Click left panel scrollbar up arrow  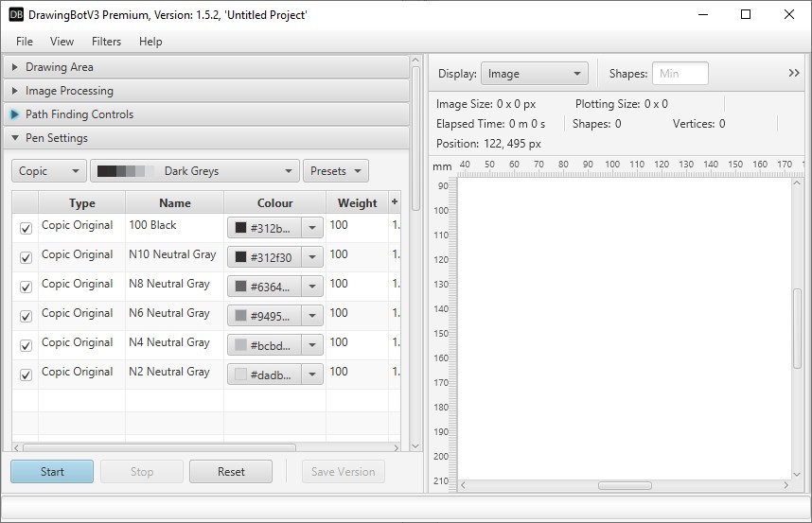pyautogui.click(x=415, y=61)
